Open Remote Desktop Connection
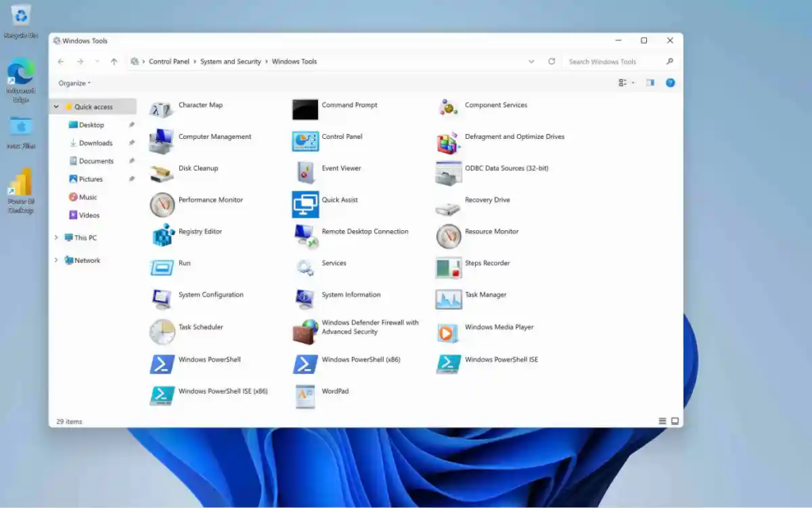 366,232
